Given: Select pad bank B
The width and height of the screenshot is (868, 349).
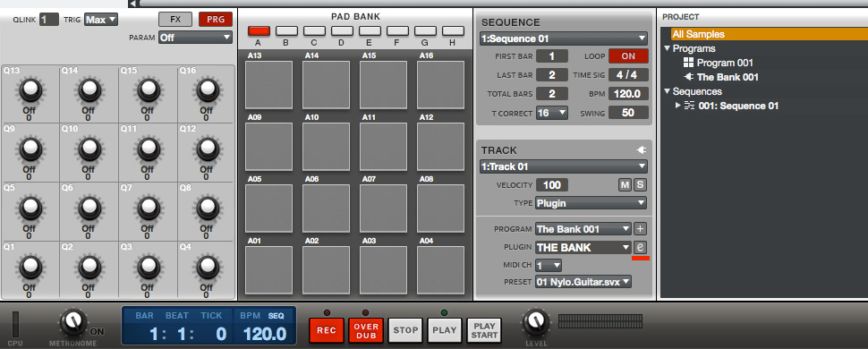Looking at the screenshot, I should pyautogui.click(x=286, y=31).
